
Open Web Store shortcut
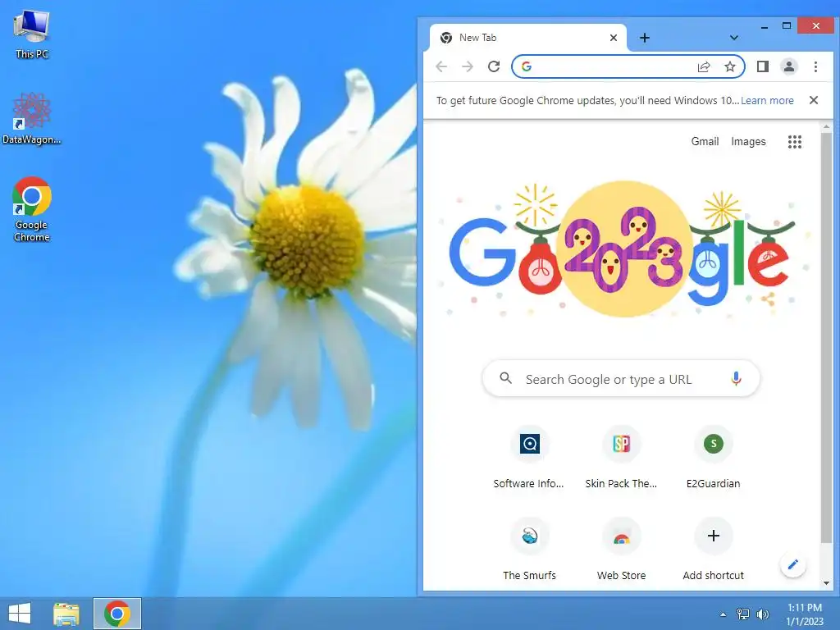coord(622,549)
